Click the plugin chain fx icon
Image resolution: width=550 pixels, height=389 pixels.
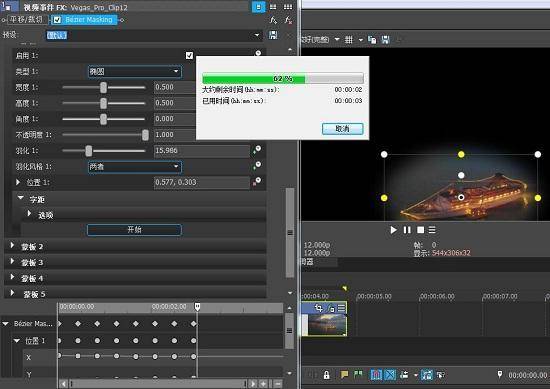pyautogui.click(x=273, y=20)
